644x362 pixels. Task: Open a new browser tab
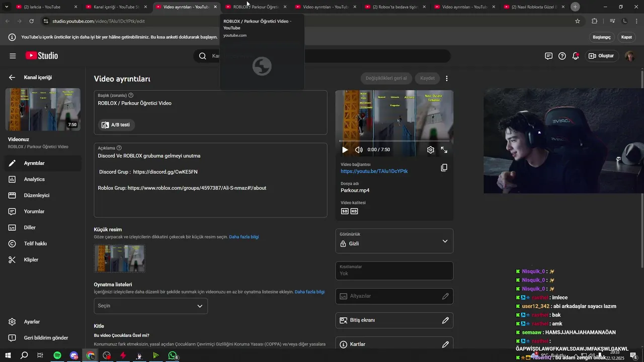click(575, 7)
